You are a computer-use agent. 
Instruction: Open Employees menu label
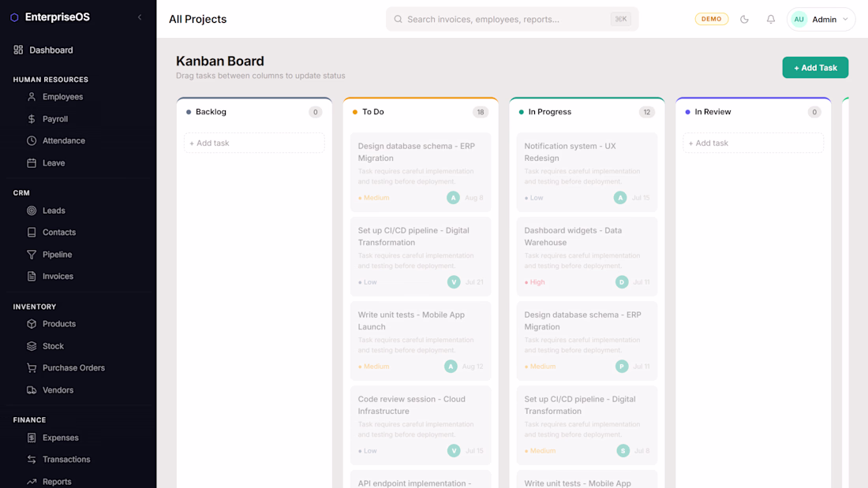[x=62, y=97]
